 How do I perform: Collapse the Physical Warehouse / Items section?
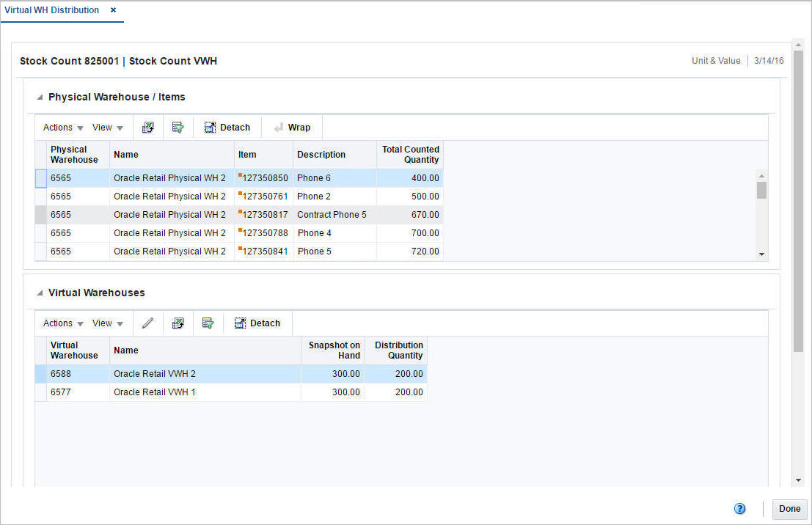[39, 96]
